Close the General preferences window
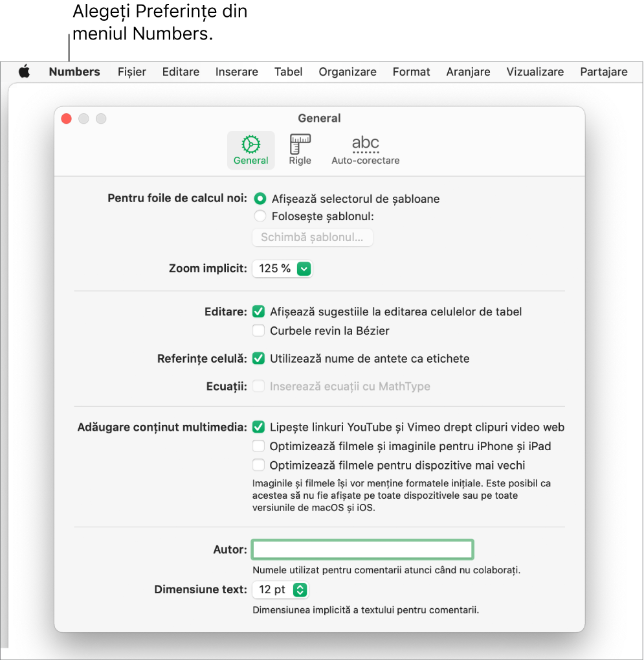The height and width of the screenshot is (660, 644). click(x=66, y=119)
